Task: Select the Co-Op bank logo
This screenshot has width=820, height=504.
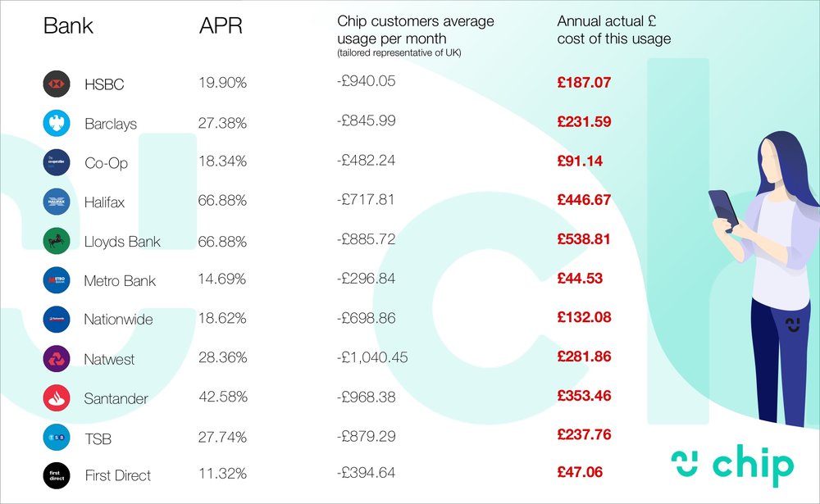Action: pyautogui.click(x=57, y=162)
